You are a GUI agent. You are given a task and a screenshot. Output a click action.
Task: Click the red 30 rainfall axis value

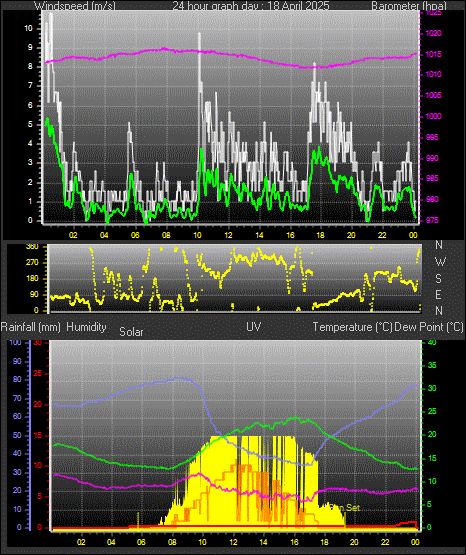[x=38, y=343]
